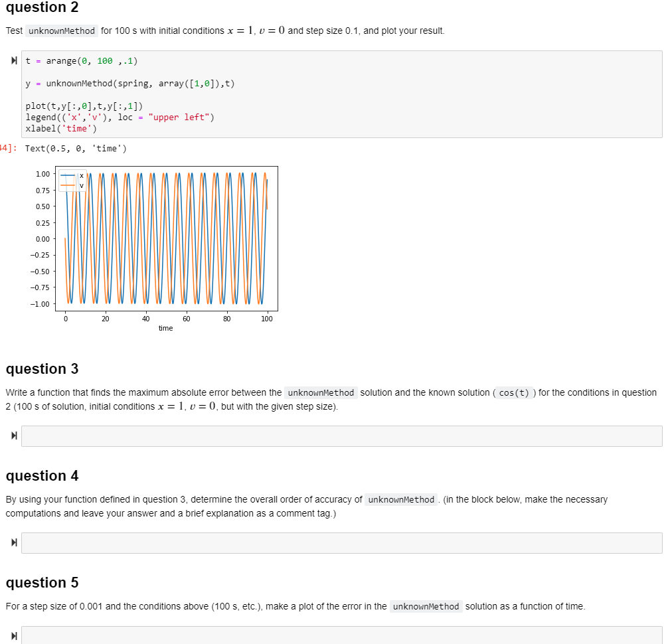Click the xlabel('time') code line
The width and height of the screenshot is (670, 644).
click(61, 129)
